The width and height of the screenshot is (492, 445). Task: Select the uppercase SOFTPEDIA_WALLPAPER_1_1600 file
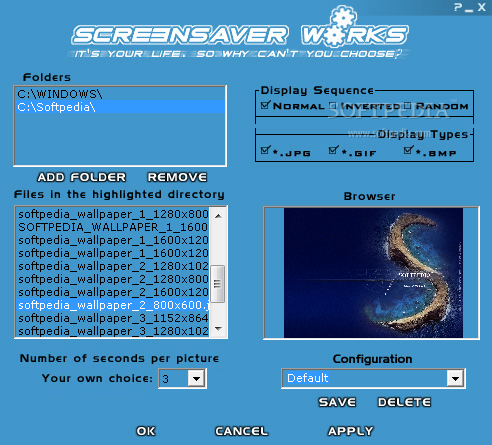(x=113, y=227)
